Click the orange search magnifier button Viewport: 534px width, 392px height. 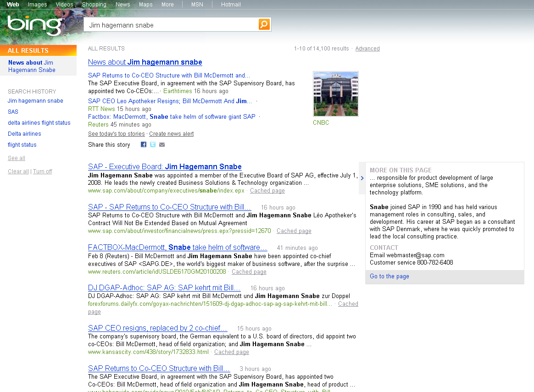pyautogui.click(x=264, y=24)
